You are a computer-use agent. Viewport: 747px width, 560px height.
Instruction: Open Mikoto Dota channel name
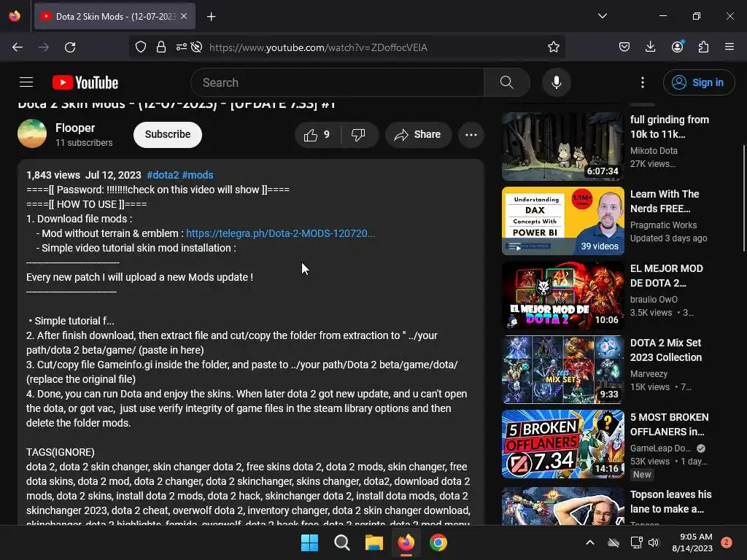[x=654, y=150]
